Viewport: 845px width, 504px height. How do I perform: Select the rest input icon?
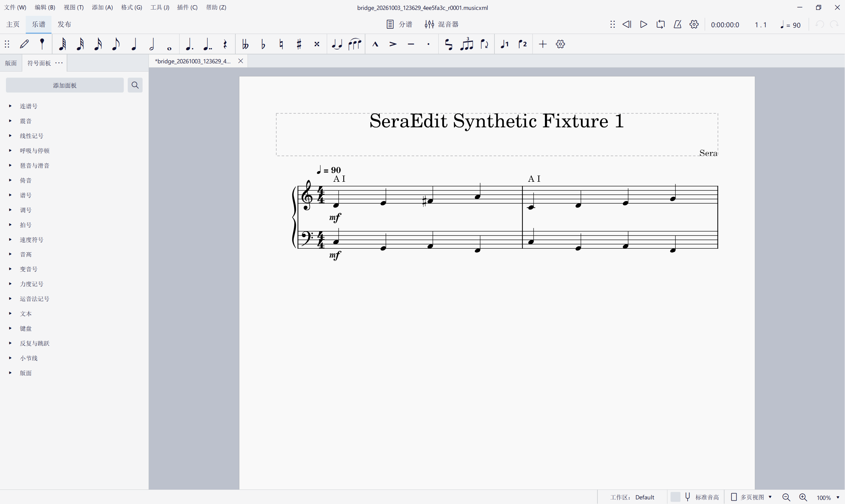225,44
